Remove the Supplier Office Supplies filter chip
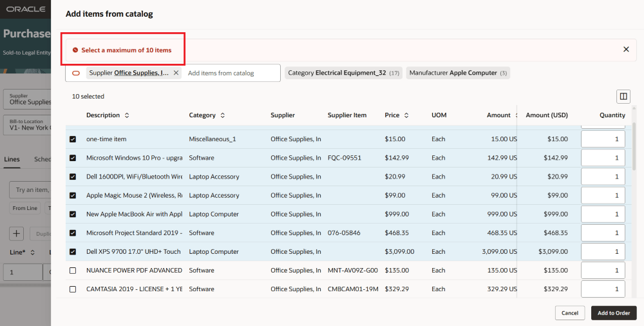 176,73
